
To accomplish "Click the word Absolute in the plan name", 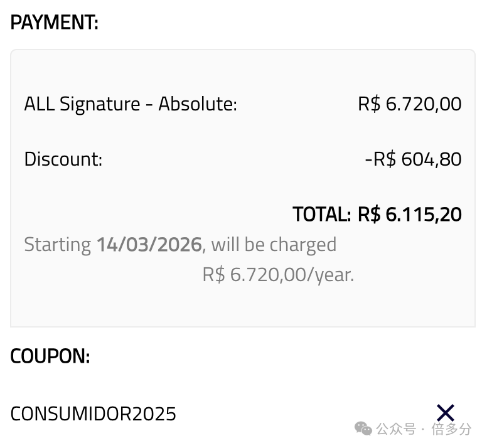I will [x=198, y=104].
